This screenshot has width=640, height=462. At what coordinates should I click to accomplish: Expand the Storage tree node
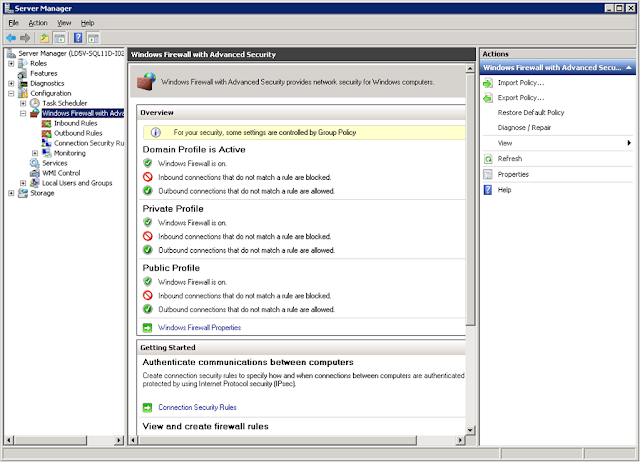[11, 193]
